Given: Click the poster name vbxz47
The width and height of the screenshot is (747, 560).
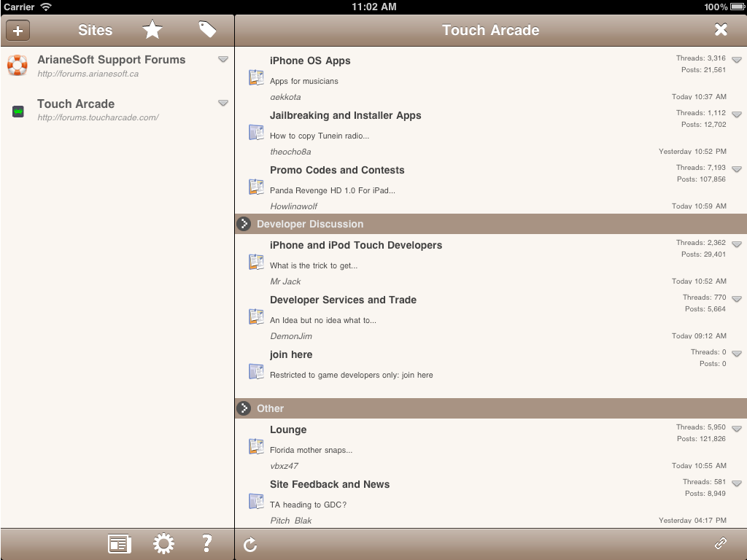Looking at the screenshot, I should click(285, 466).
